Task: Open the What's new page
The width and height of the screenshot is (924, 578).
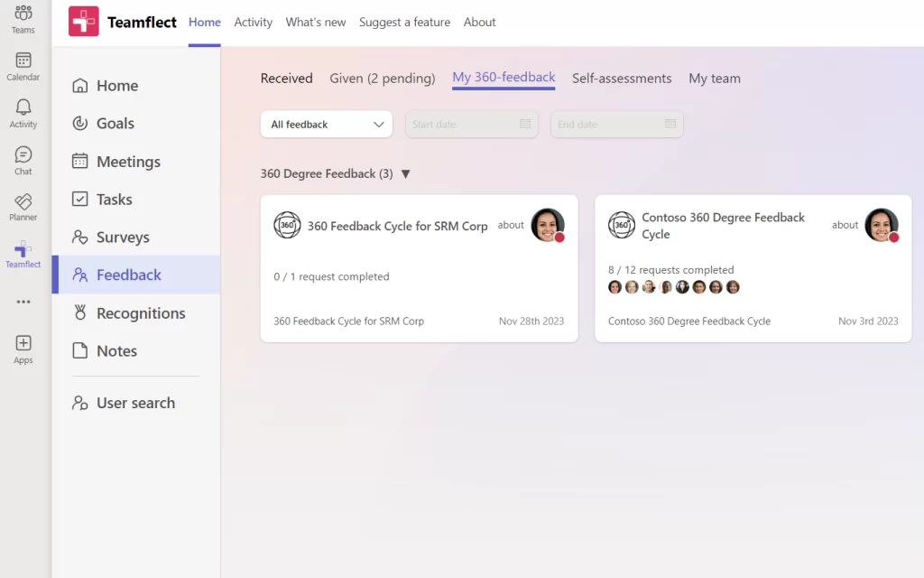Action: (x=316, y=23)
